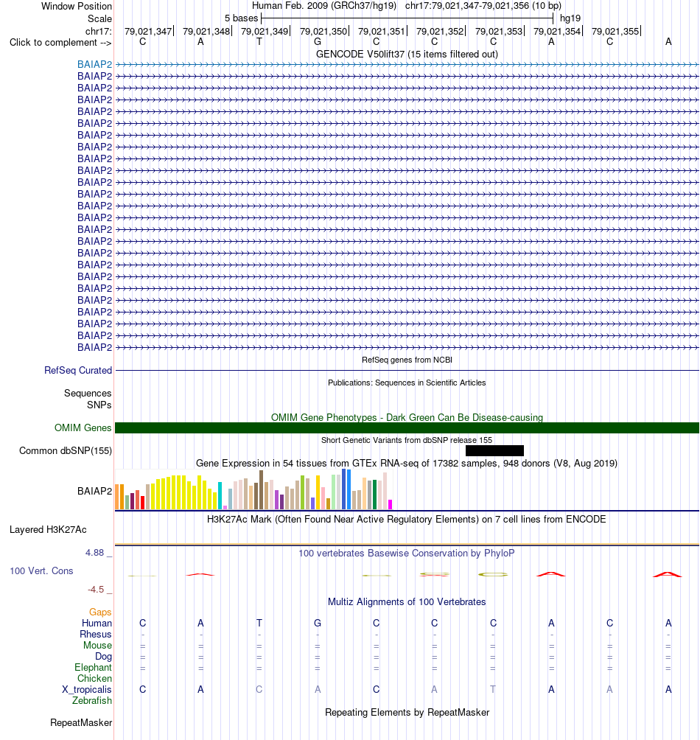Click the Window Position label
The width and height of the screenshot is (700, 740).
(77, 6)
